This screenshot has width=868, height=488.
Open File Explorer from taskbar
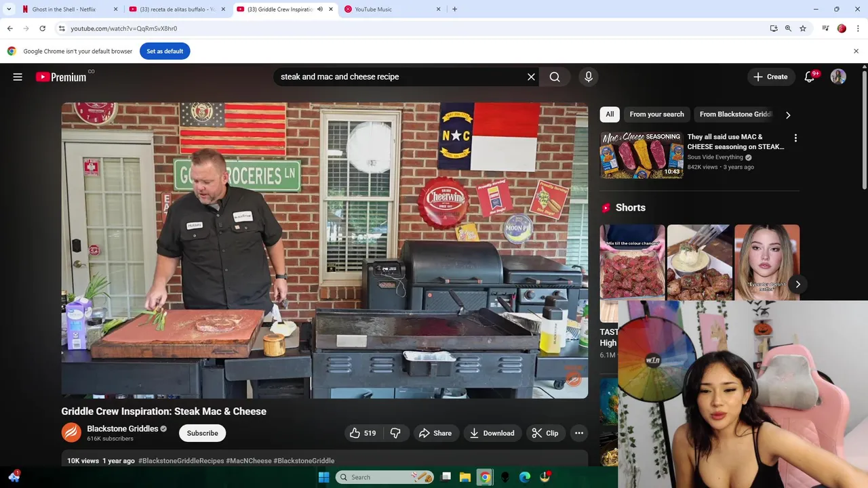(465, 477)
